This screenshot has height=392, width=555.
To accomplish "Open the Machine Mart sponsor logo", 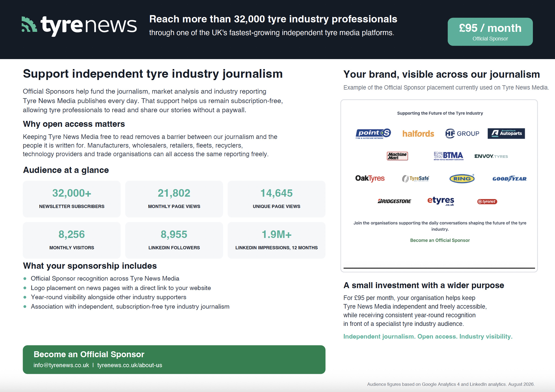I will coord(397,156).
